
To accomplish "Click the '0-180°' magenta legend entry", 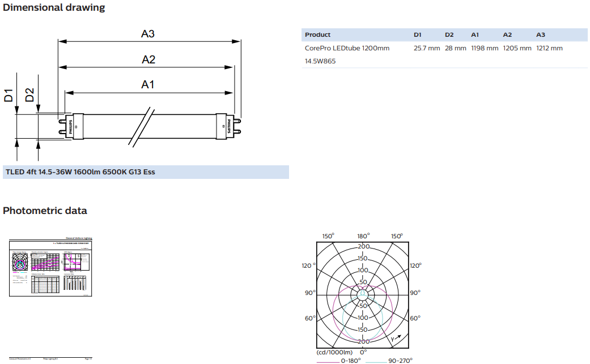I will tap(339, 361).
